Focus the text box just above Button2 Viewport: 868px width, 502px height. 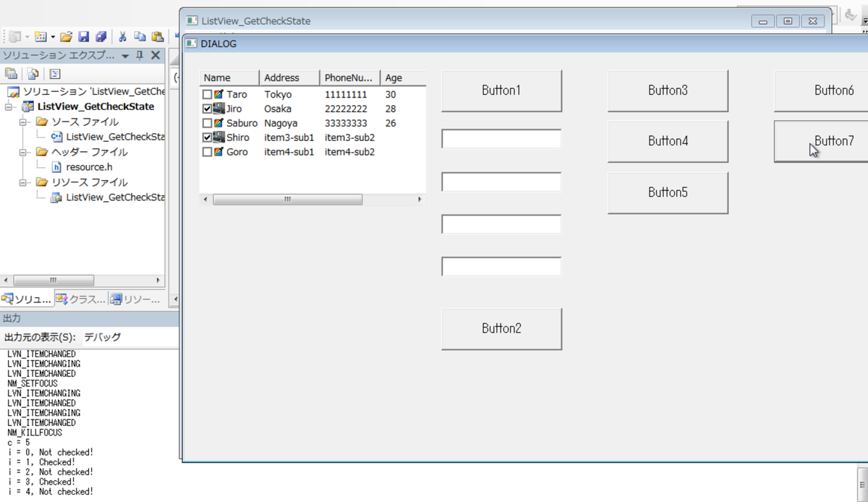501,266
